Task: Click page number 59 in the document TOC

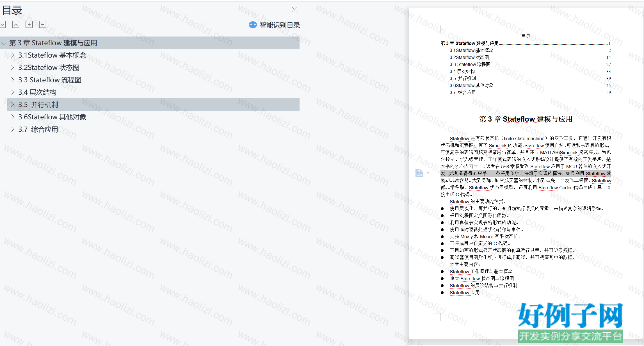Action: (609, 92)
